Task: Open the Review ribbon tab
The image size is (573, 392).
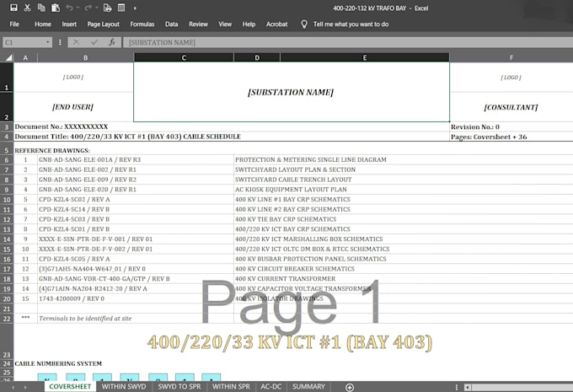Action: coord(198,24)
